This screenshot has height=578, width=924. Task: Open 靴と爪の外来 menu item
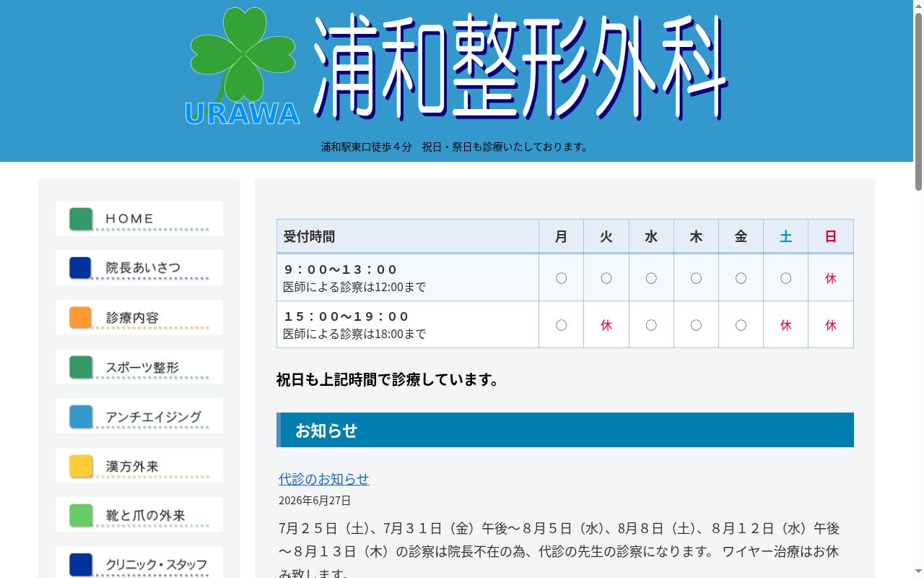(139, 514)
